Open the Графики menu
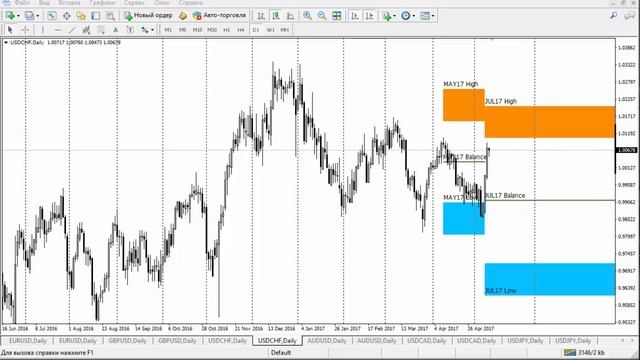The width and height of the screenshot is (640, 360). [102, 3]
